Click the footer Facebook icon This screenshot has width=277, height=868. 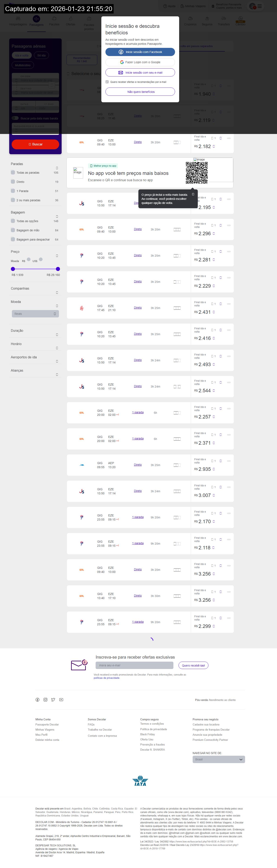(37, 699)
